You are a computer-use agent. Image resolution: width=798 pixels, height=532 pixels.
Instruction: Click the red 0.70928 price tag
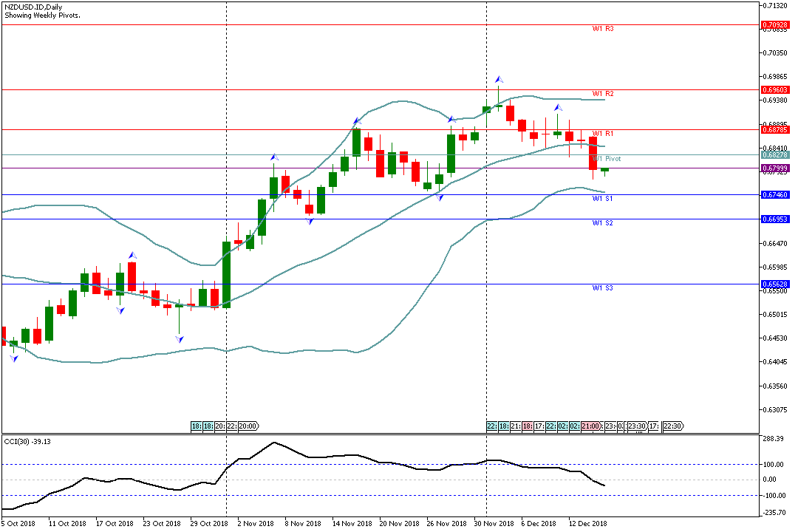775,25
